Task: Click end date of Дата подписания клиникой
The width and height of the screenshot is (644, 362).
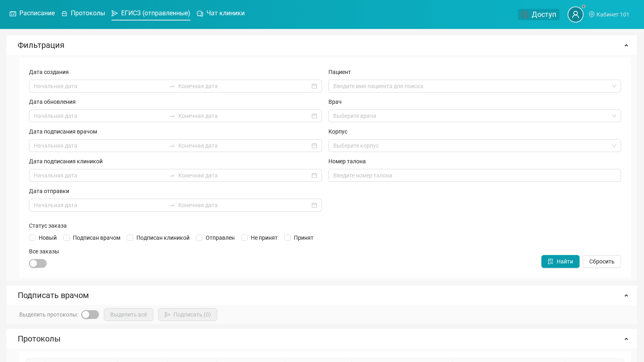Action: tap(243, 175)
